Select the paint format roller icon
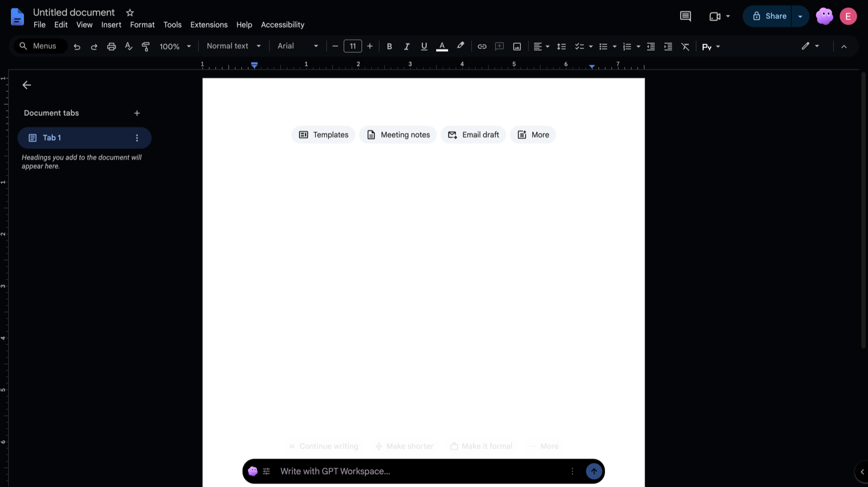 pyautogui.click(x=145, y=47)
